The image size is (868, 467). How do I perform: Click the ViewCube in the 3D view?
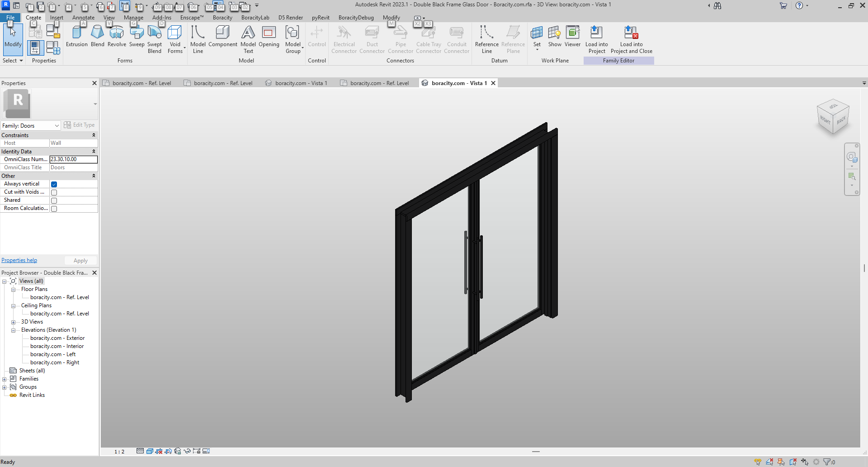click(833, 117)
